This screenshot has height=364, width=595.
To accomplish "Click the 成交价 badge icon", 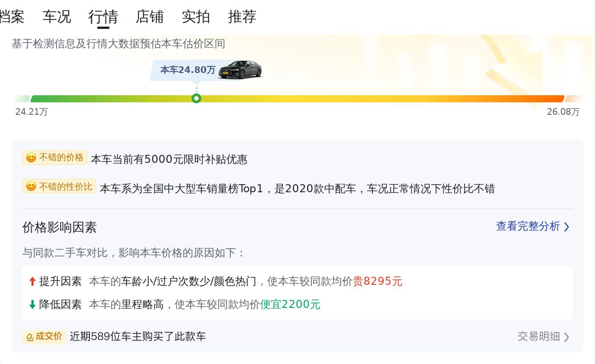I will [x=30, y=337].
